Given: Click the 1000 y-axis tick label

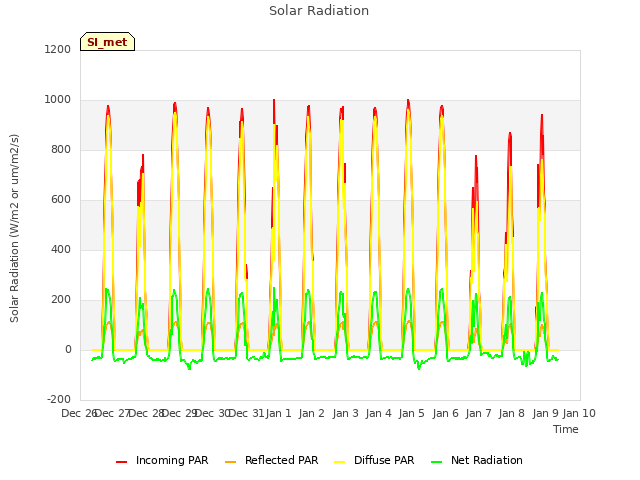Looking at the screenshot, I should tap(58, 100).
